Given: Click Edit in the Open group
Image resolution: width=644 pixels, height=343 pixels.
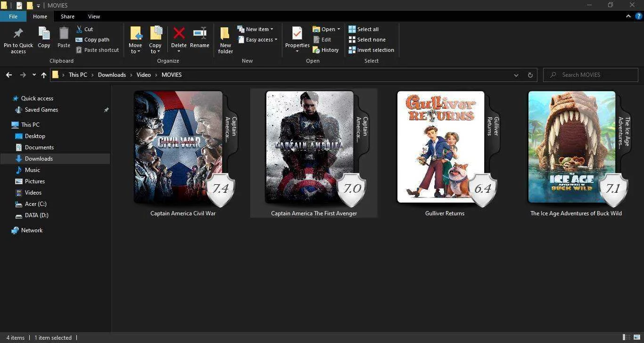Looking at the screenshot, I should tap(322, 40).
